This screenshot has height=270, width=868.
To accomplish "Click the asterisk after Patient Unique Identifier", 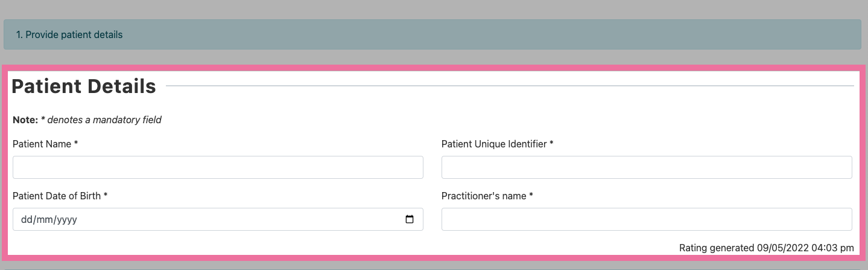I will pos(551,144).
